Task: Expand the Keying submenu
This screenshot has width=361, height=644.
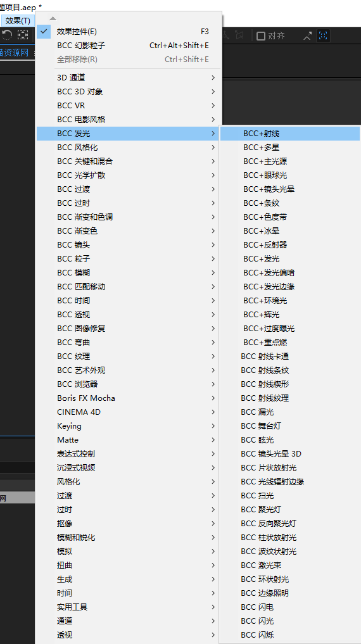Action: tap(129, 426)
